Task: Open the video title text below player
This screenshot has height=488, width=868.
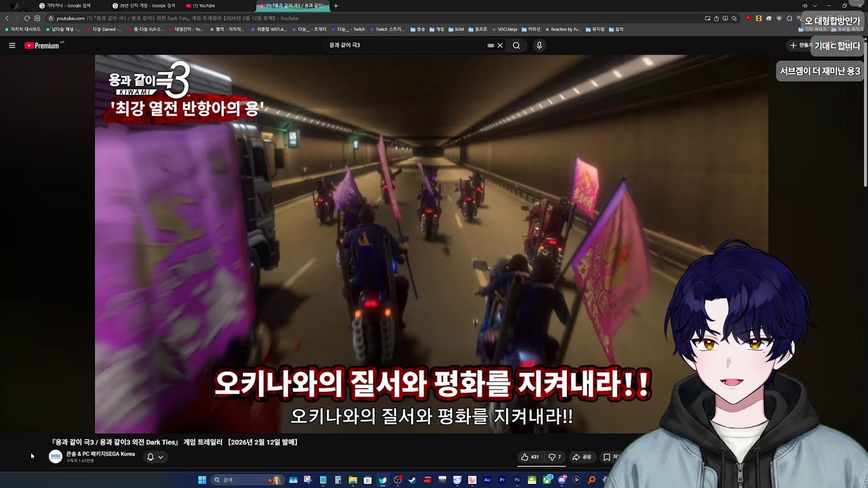Action: point(174,442)
